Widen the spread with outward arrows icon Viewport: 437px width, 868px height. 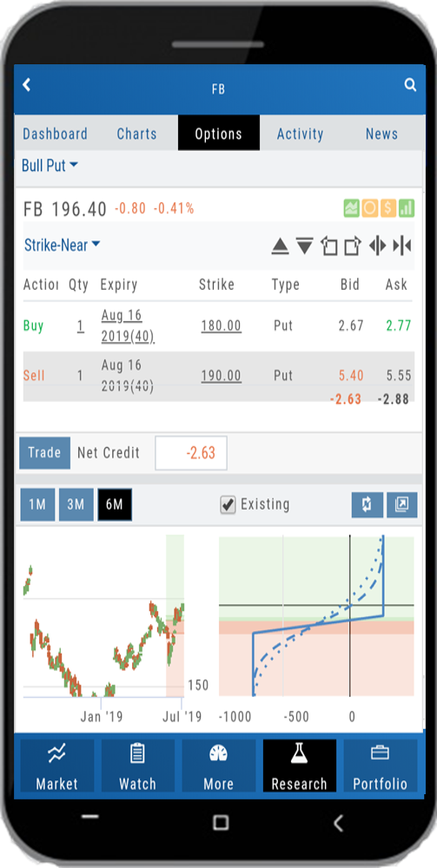point(377,246)
